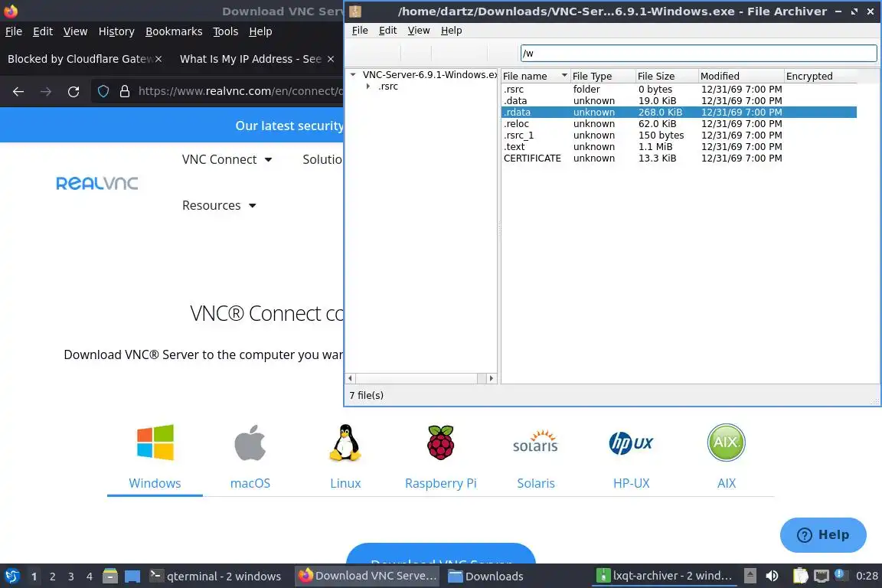882x588 pixels.
Task: Select the macOS apple icon
Action: click(250, 443)
